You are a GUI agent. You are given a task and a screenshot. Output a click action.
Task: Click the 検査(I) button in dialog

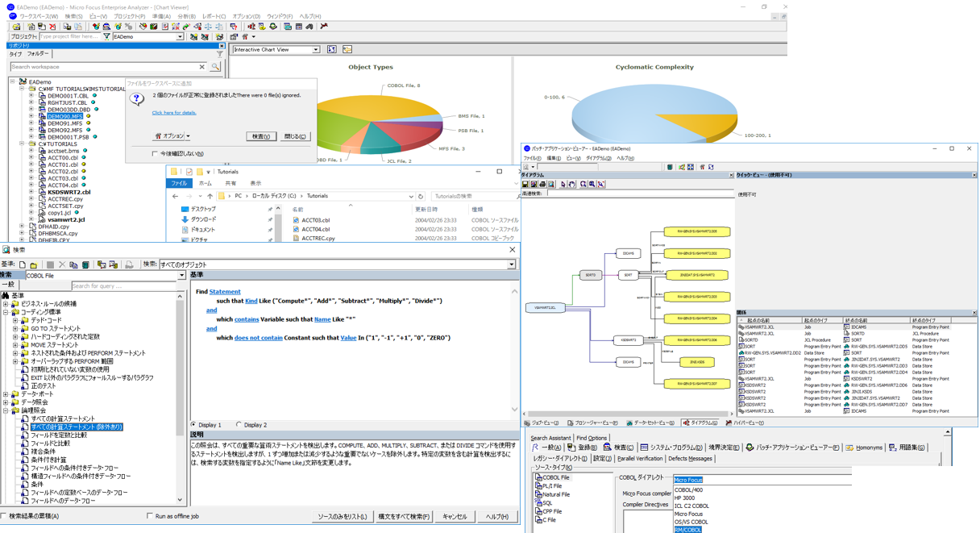pyautogui.click(x=260, y=136)
